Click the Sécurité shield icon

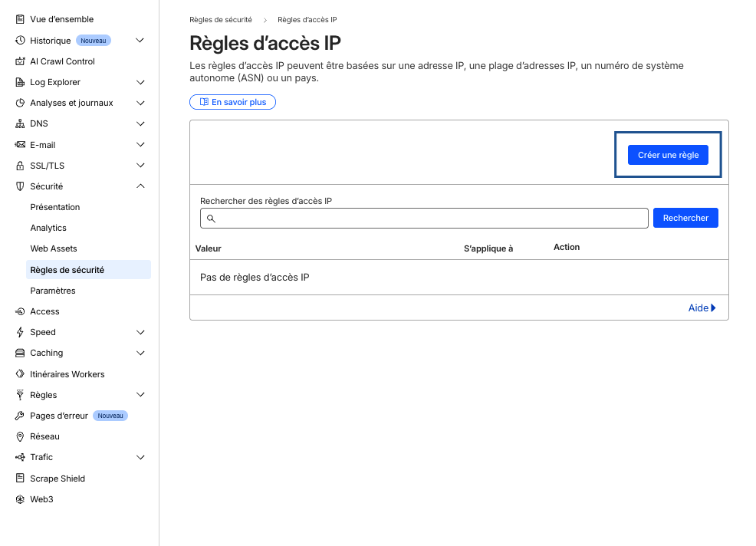coord(20,186)
